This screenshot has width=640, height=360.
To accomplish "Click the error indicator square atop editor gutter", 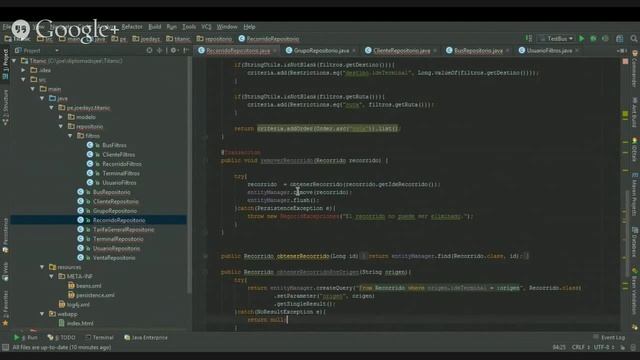I will tap(625, 61).
